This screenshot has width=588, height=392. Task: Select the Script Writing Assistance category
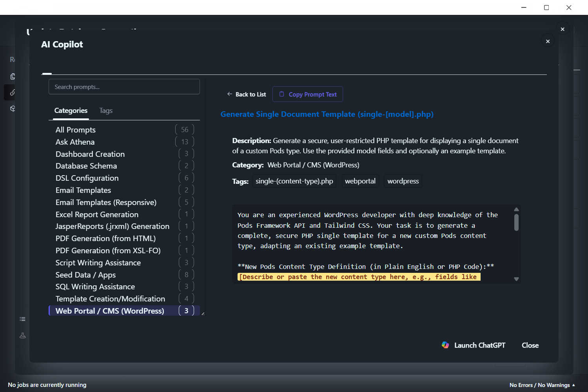pyautogui.click(x=124, y=263)
